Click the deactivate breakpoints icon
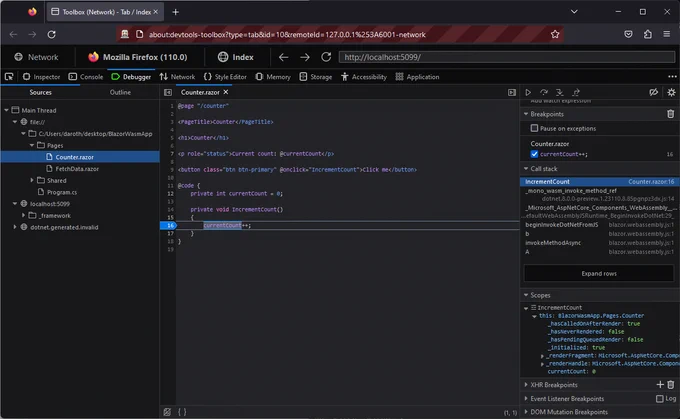Viewport: 680px width, 419px height. pos(653,92)
